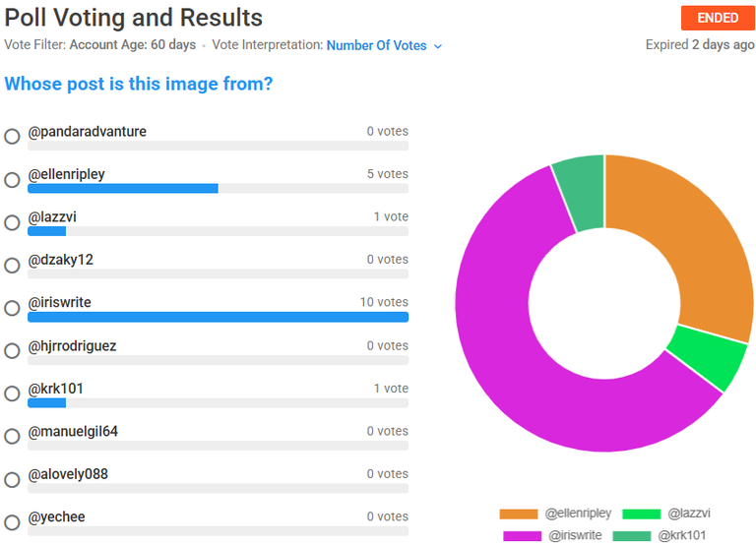Click the bright green @lazzvi legend swatch
The width and height of the screenshot is (756, 545).
coord(642,514)
